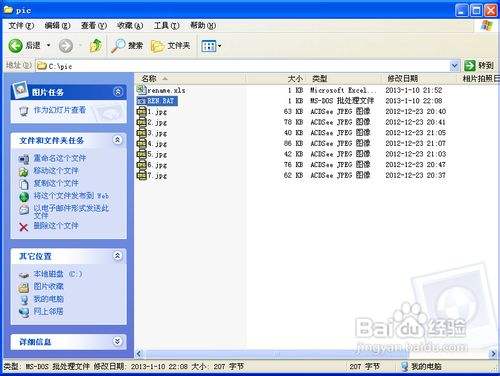This screenshot has height=376, width=500.
Task: Click 重命名这个文件 link
Action: click(x=60, y=158)
